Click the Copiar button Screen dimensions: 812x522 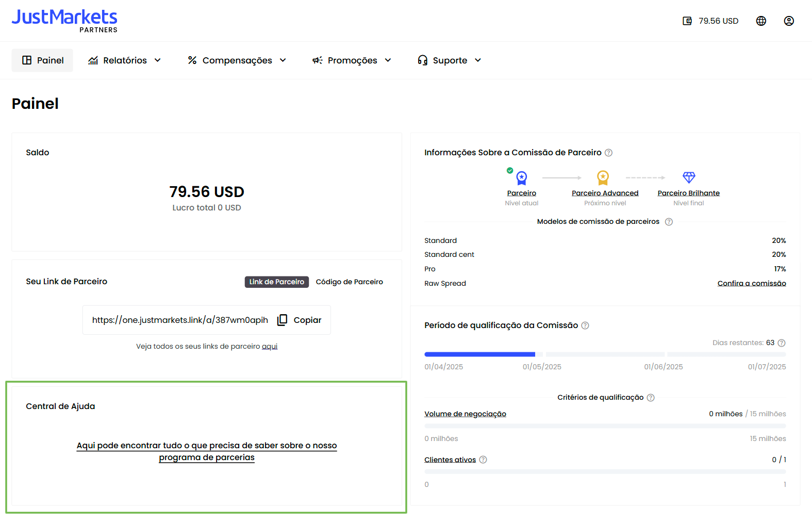click(x=299, y=320)
